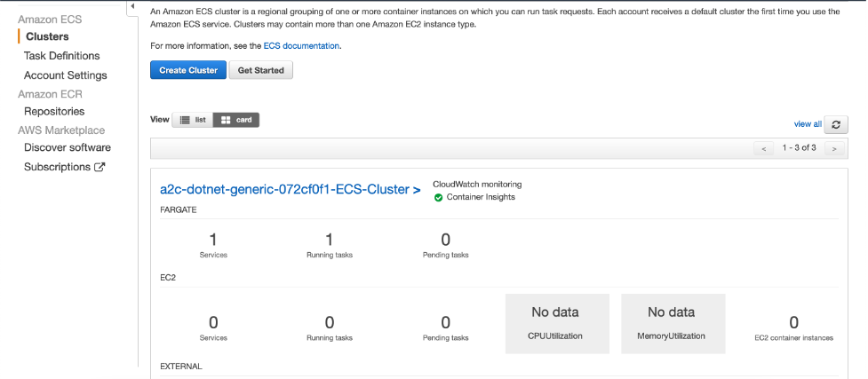
Task: Click the view all link
Action: [x=808, y=124]
